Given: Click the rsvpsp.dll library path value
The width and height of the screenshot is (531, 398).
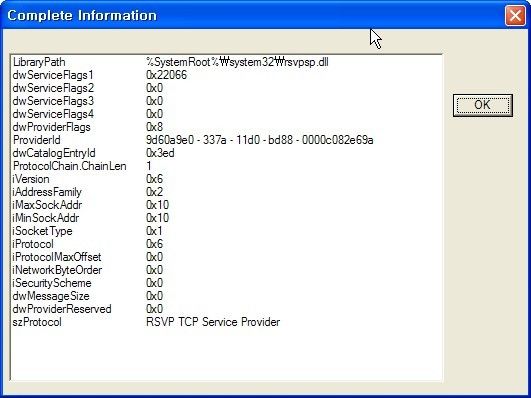Looking at the screenshot, I should (237, 62).
